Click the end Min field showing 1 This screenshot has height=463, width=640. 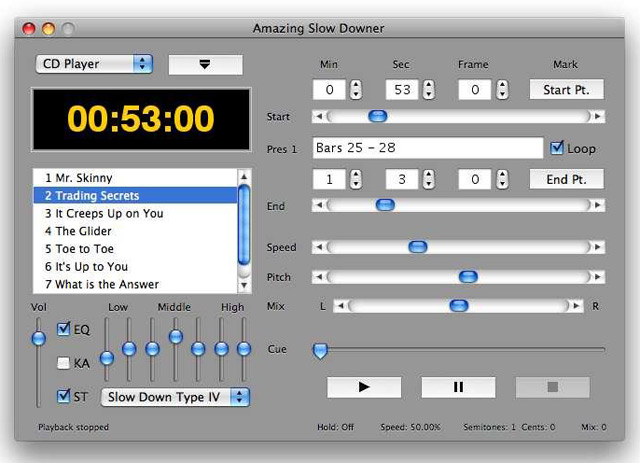click(329, 179)
